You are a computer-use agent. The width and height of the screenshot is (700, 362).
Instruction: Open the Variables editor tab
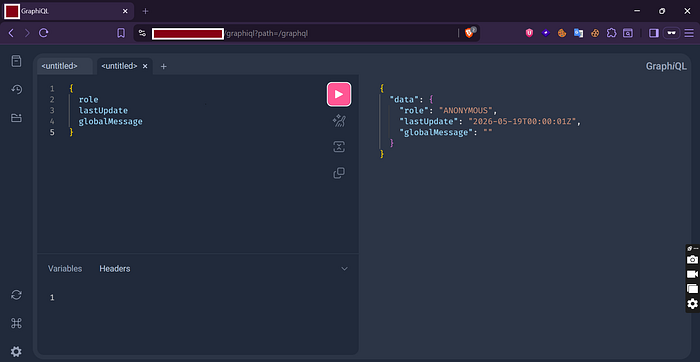(x=65, y=269)
